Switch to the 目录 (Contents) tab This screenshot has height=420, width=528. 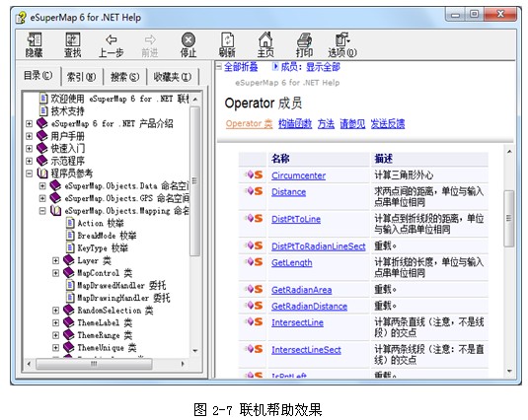[38, 76]
